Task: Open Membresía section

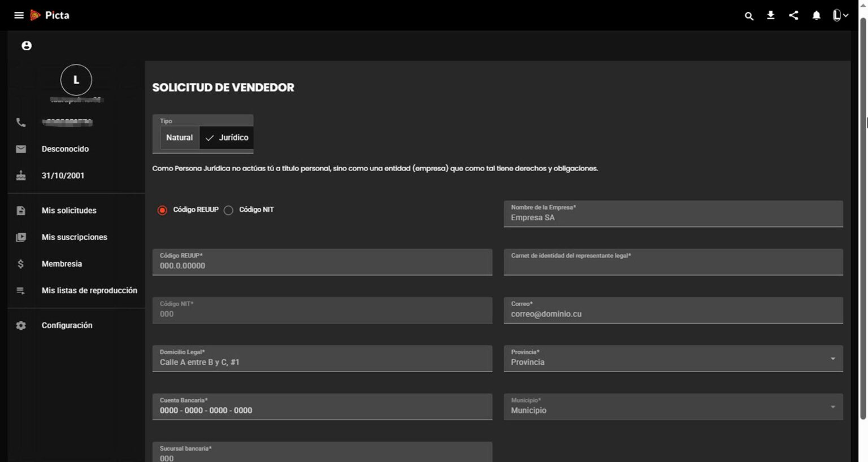Action: pyautogui.click(x=62, y=264)
